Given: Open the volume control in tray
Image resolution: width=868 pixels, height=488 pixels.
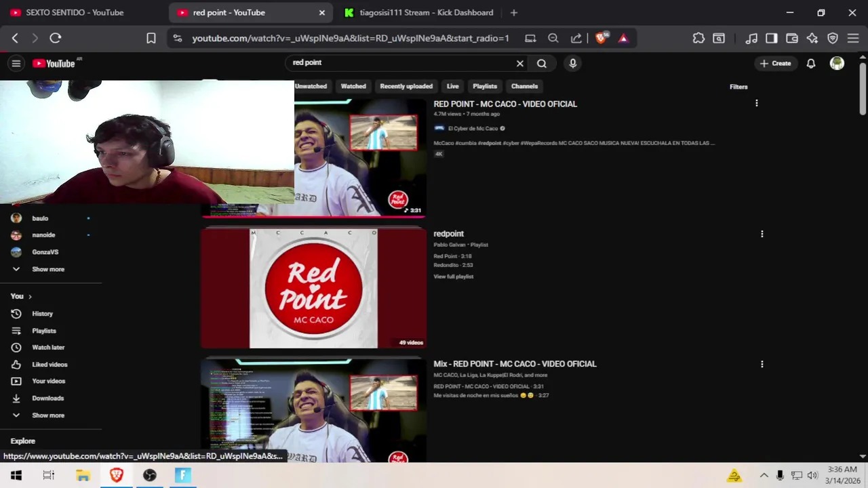Looking at the screenshot, I should click(x=812, y=475).
